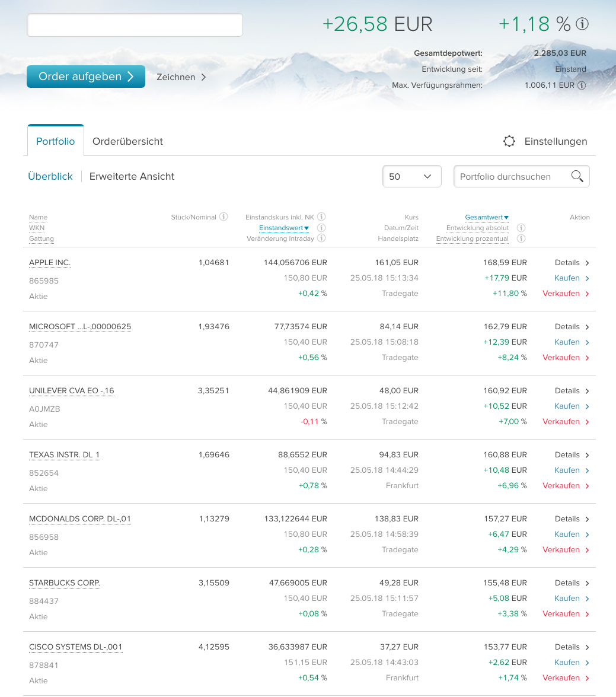Open the APPLE INC. stock name link
The image size is (616, 697).
[50, 263]
